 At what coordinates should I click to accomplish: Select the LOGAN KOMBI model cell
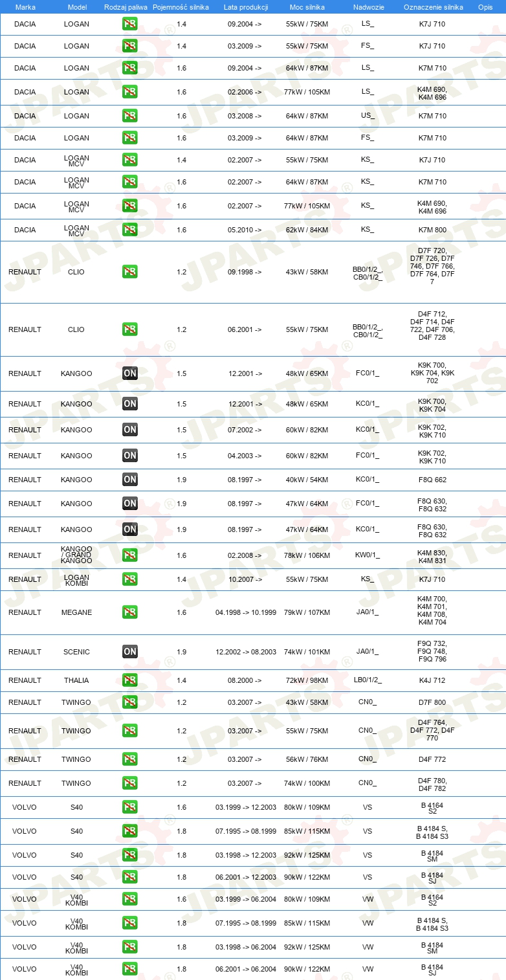click(77, 580)
